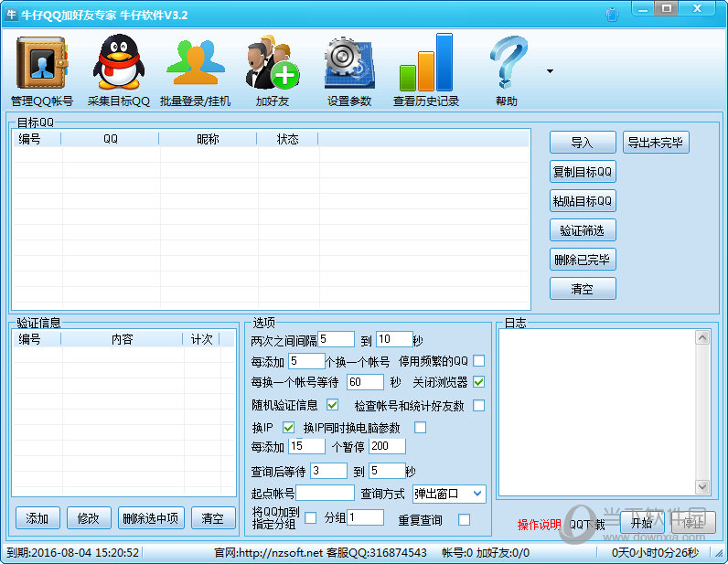728x564 pixels.
Task: Open the 采集目标QQ penguin icon
Action: coord(118,69)
